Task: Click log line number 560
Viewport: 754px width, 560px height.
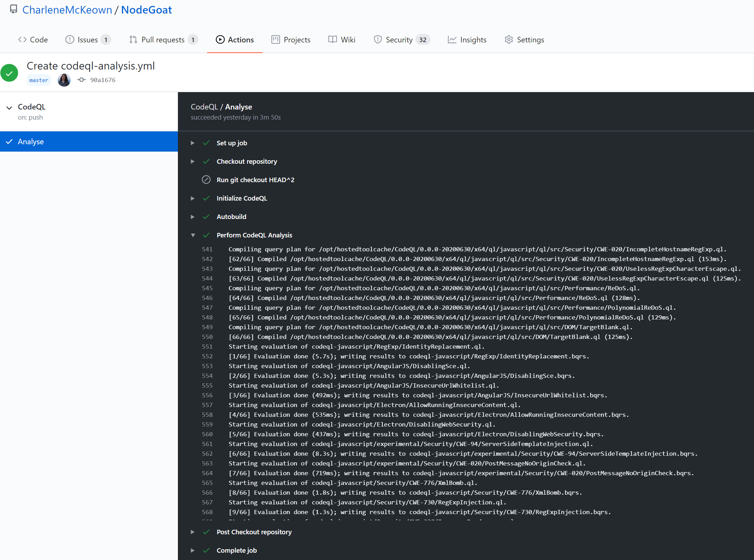Action: click(207, 434)
